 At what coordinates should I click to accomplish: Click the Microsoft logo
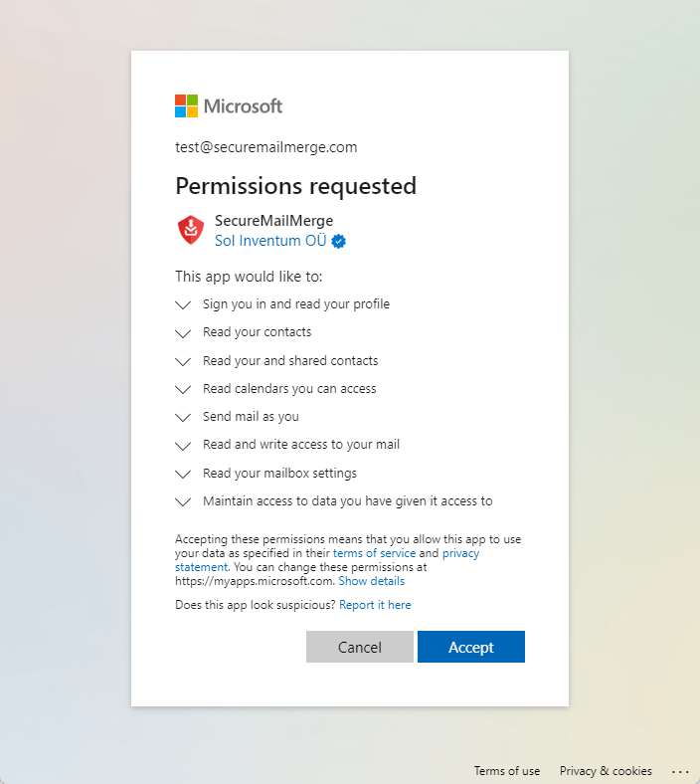pos(229,106)
